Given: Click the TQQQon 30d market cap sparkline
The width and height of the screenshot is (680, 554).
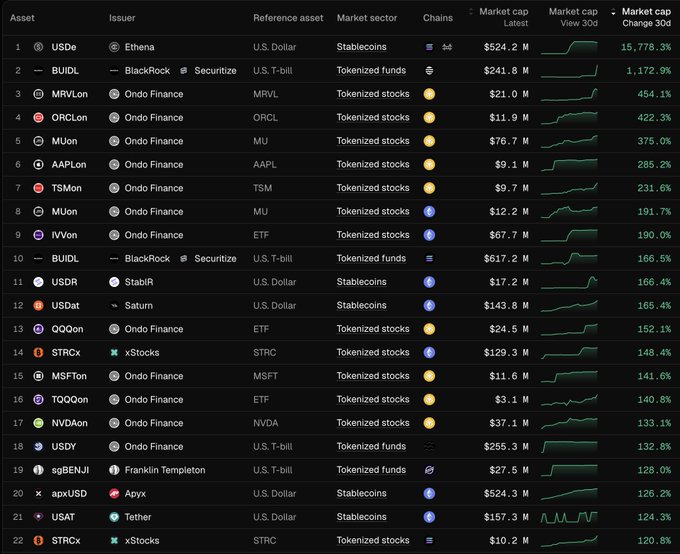Looking at the screenshot, I should 569,400.
